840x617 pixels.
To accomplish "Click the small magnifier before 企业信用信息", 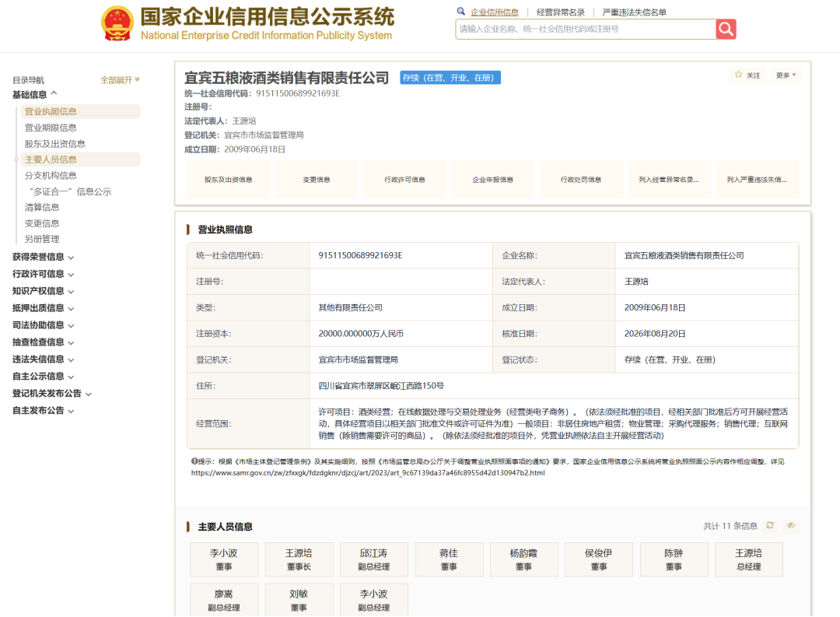I will pos(460,11).
